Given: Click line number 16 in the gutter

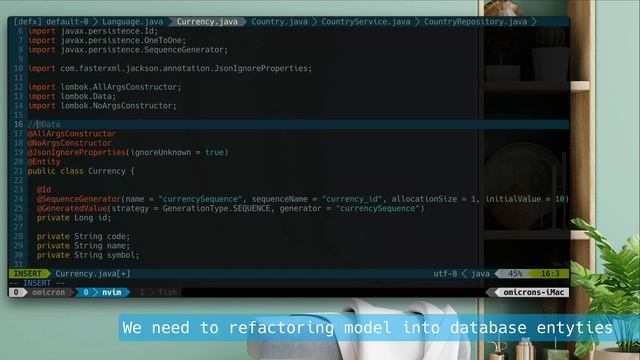Looking at the screenshot, I should 18,124.
